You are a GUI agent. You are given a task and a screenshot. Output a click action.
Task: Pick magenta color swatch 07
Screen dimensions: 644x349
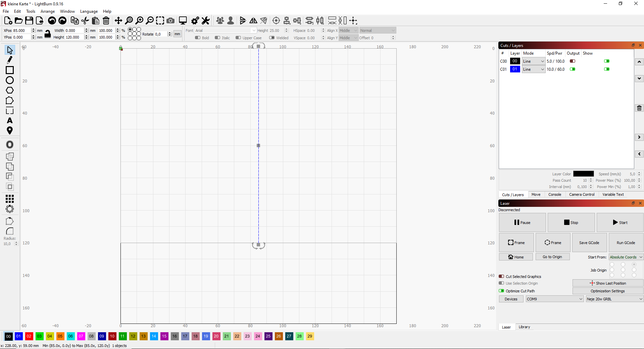tap(81, 336)
